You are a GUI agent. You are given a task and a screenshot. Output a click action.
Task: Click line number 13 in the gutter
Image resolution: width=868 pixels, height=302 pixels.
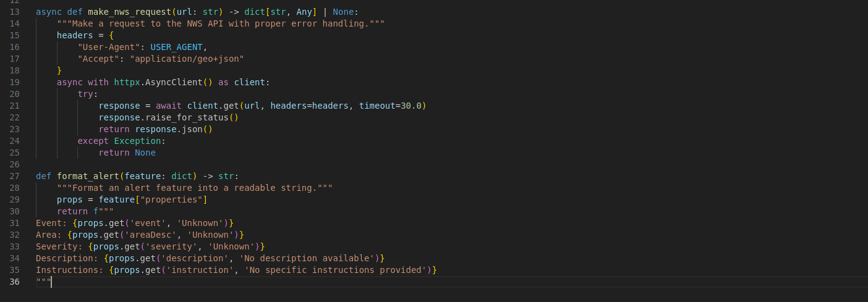click(14, 12)
